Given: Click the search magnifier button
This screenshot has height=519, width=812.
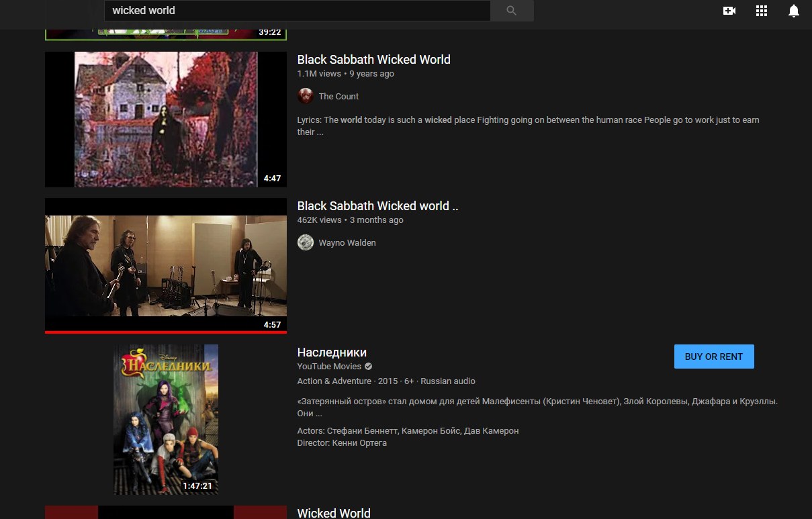Looking at the screenshot, I should tap(512, 11).
